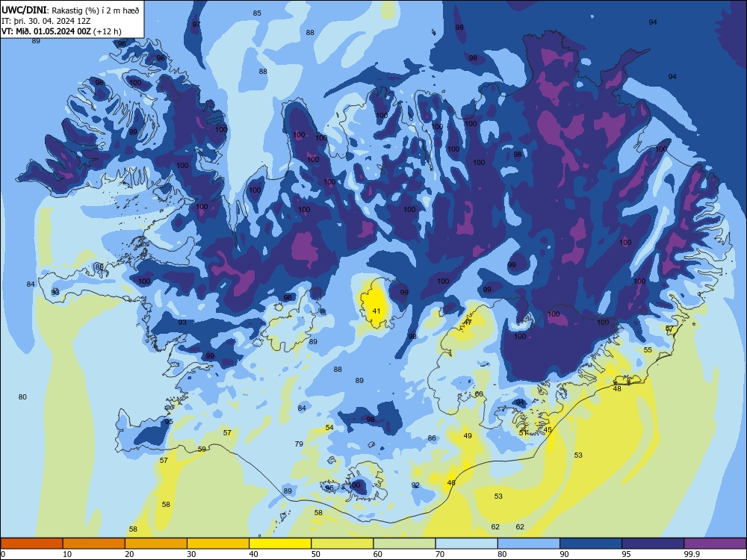Click the "70" legend scale label
747x560 pixels.
tap(440, 554)
